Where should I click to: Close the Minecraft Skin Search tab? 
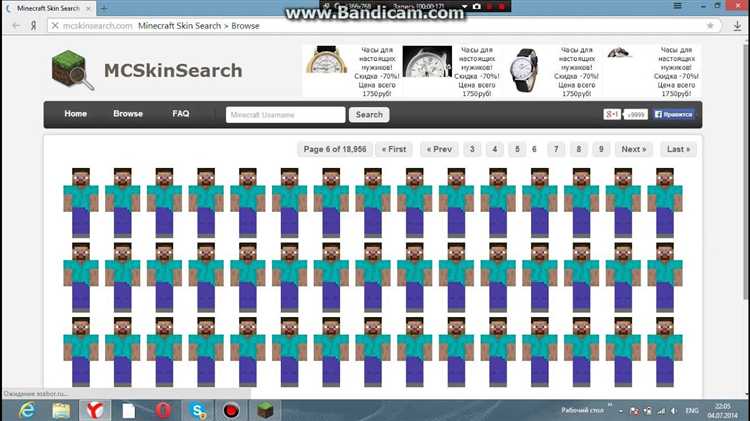pos(88,9)
